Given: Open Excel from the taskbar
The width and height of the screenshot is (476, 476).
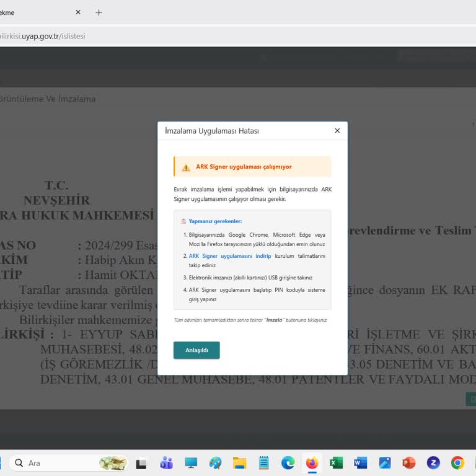Looking at the screenshot, I should [337, 463].
